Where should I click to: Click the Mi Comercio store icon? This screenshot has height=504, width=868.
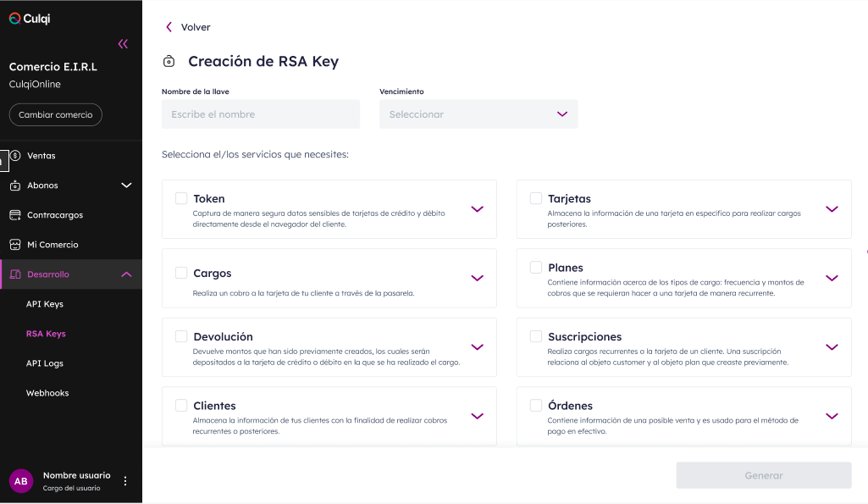pos(15,245)
